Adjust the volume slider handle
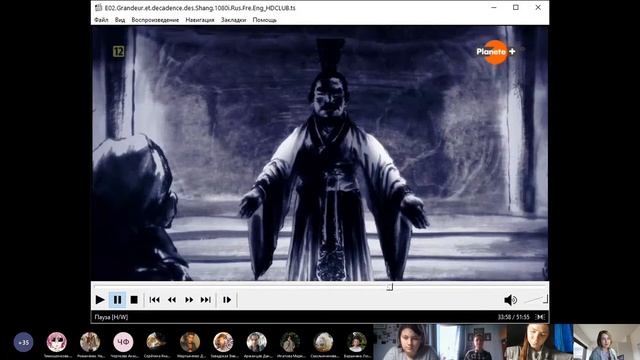Viewport: 640px width, 360px height. point(545,299)
